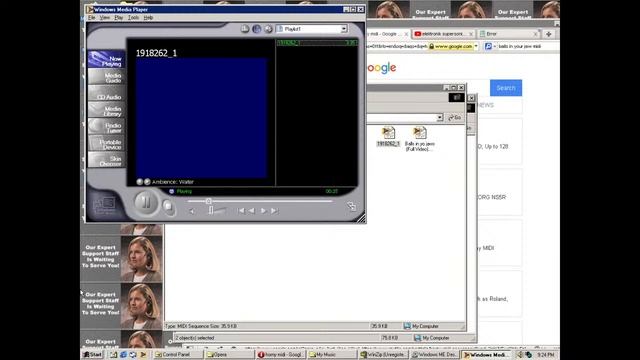Viewport: 640px width, 360px height.
Task: Click the seek bar position handle
Action: (209, 201)
